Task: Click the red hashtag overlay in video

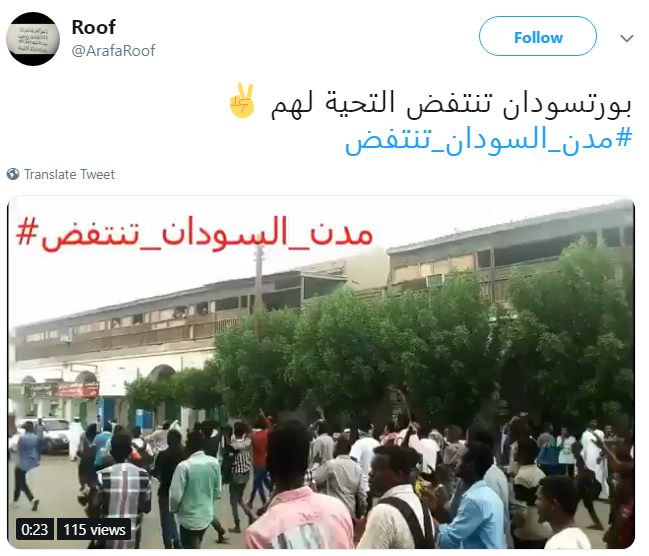Action: point(195,234)
